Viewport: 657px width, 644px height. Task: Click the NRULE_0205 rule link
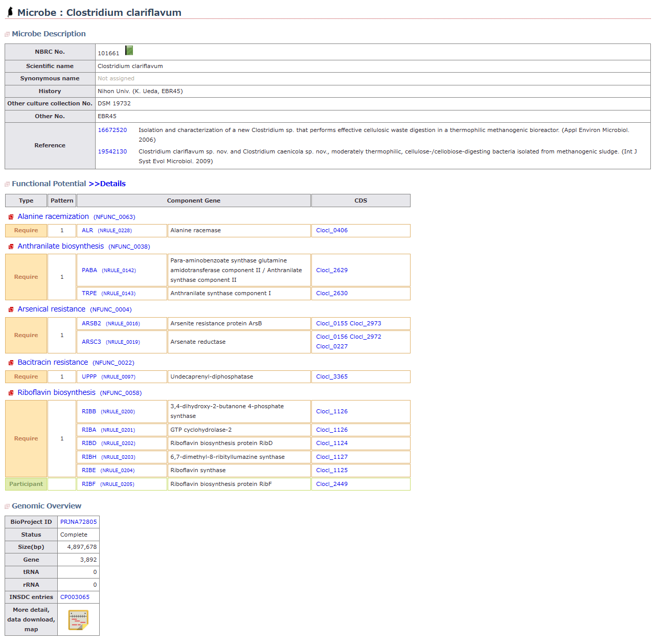117,484
